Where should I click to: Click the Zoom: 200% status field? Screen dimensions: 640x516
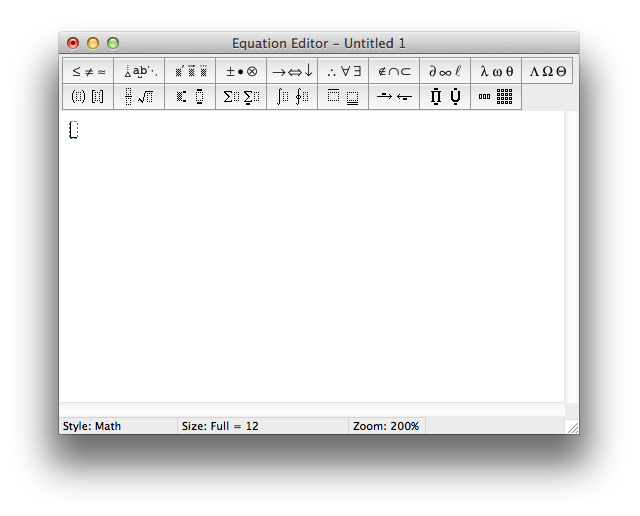(x=387, y=426)
